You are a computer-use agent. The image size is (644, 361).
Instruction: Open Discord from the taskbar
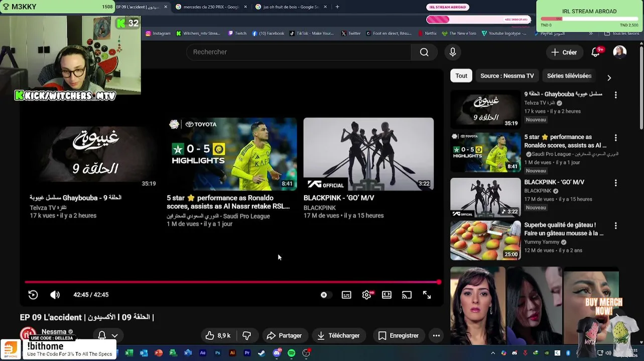[277, 353]
